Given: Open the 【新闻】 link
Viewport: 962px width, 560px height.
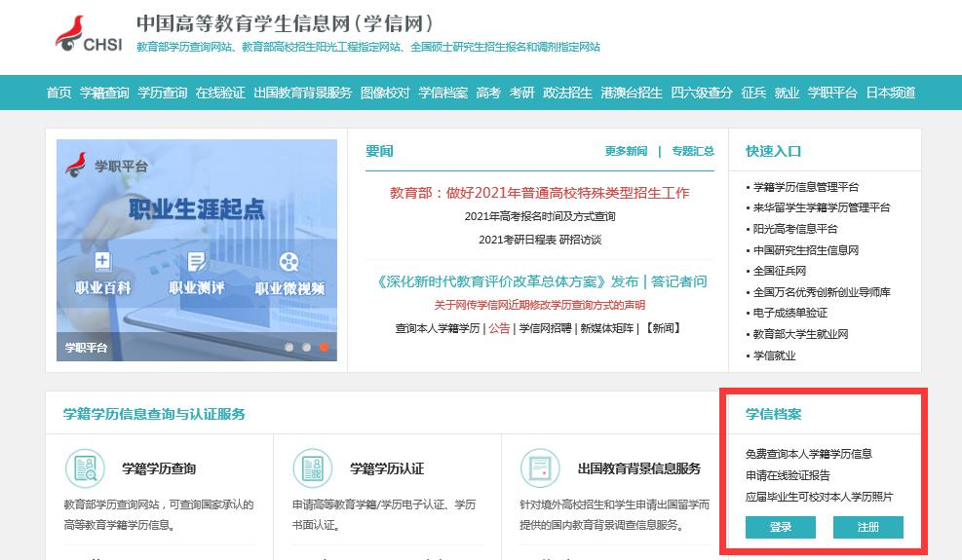Looking at the screenshot, I should tap(663, 328).
